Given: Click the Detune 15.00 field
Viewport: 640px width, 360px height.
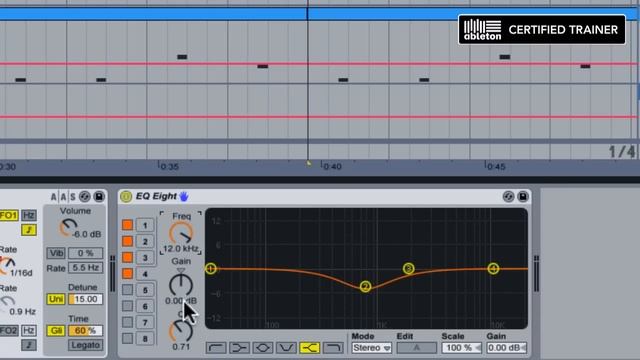Looking at the screenshot, I should click(85, 299).
